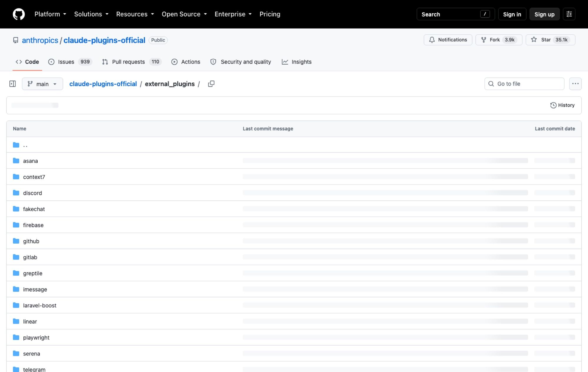
Task: Open the github folder
Action: [31, 241]
